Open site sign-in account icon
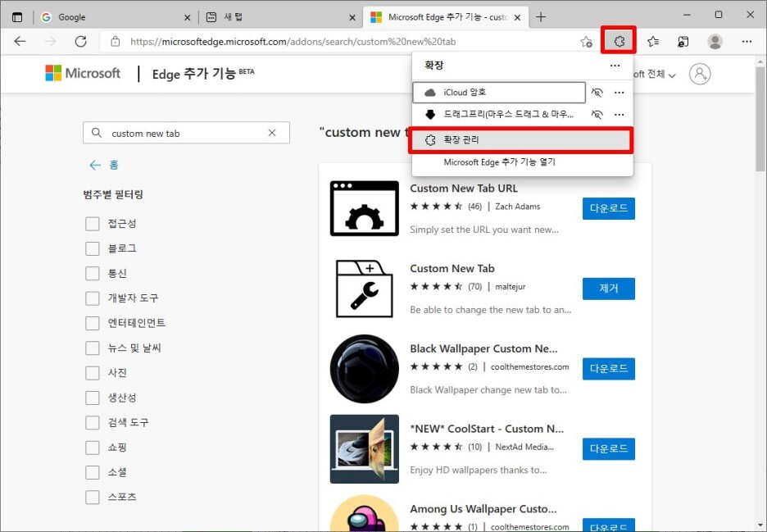The height and width of the screenshot is (532, 767). 700,74
